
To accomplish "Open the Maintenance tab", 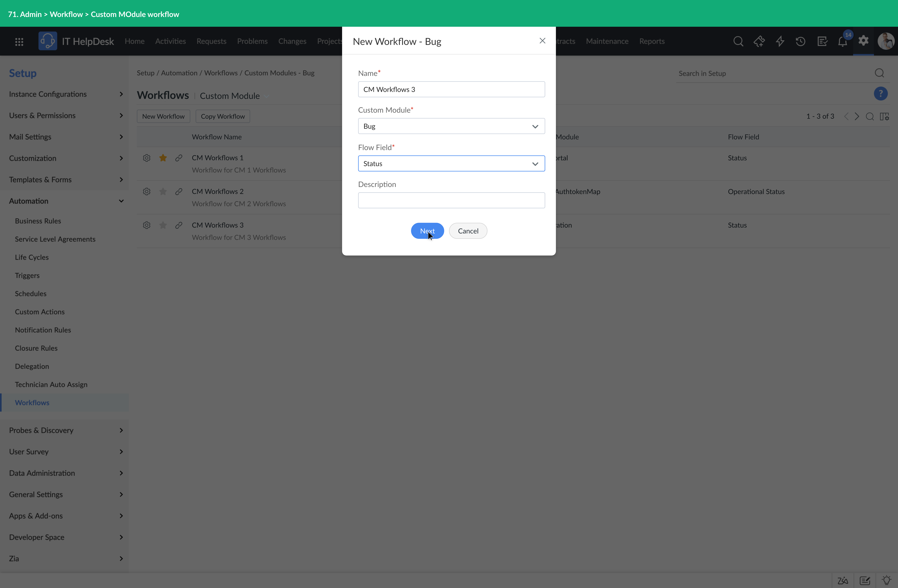I will pos(607,41).
